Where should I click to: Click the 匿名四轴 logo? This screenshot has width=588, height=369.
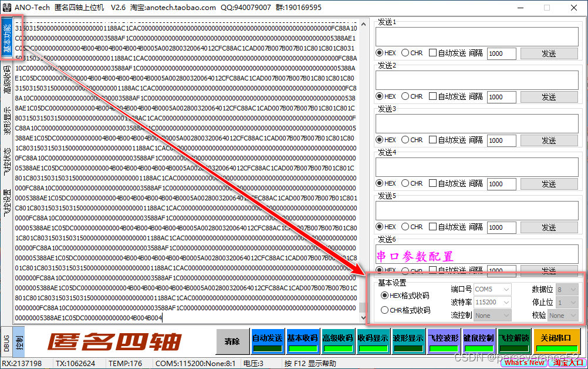(115, 341)
